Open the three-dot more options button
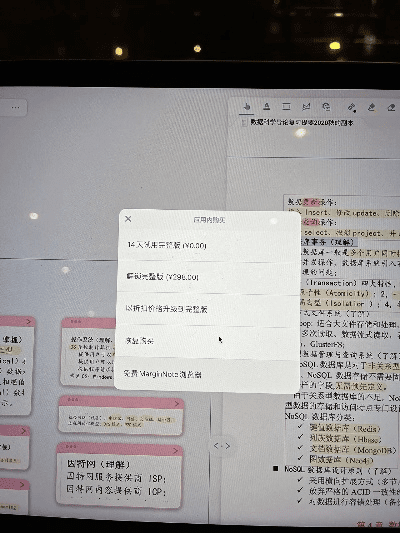This screenshot has width=400, height=533. point(15,107)
